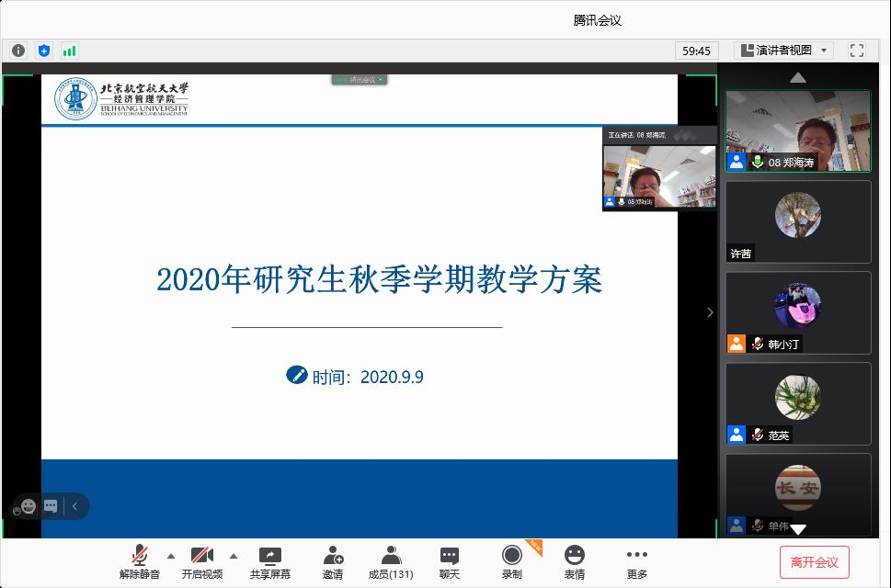This screenshot has width=891, height=588.
Task: Unmute microphone with 解除静音
Action: point(140,562)
